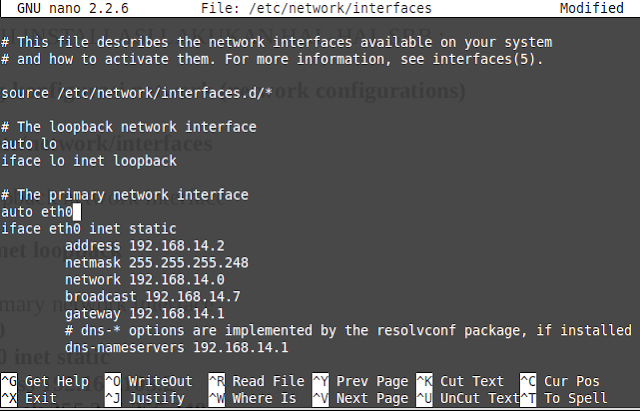Screen dimensions: 640x411
Task: Click the dns-nameservers 192.168.14.1 line
Action: 176,348
